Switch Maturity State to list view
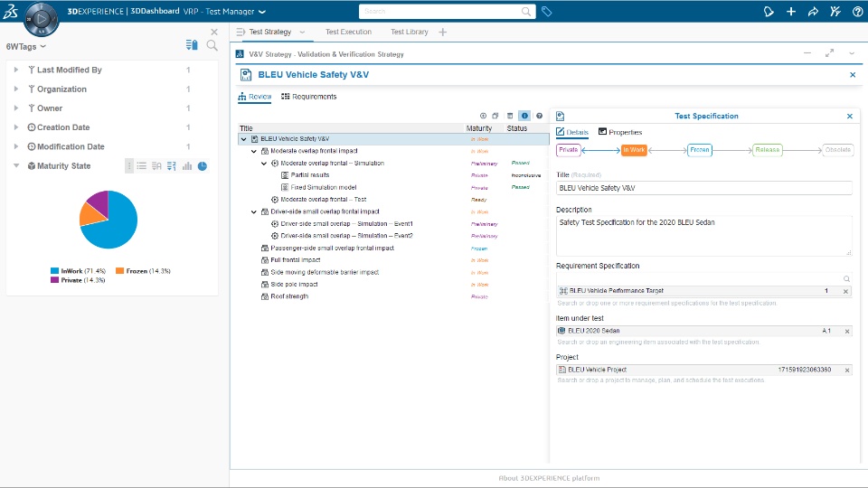Image resolution: width=868 pixels, height=488 pixels. pos(142,166)
